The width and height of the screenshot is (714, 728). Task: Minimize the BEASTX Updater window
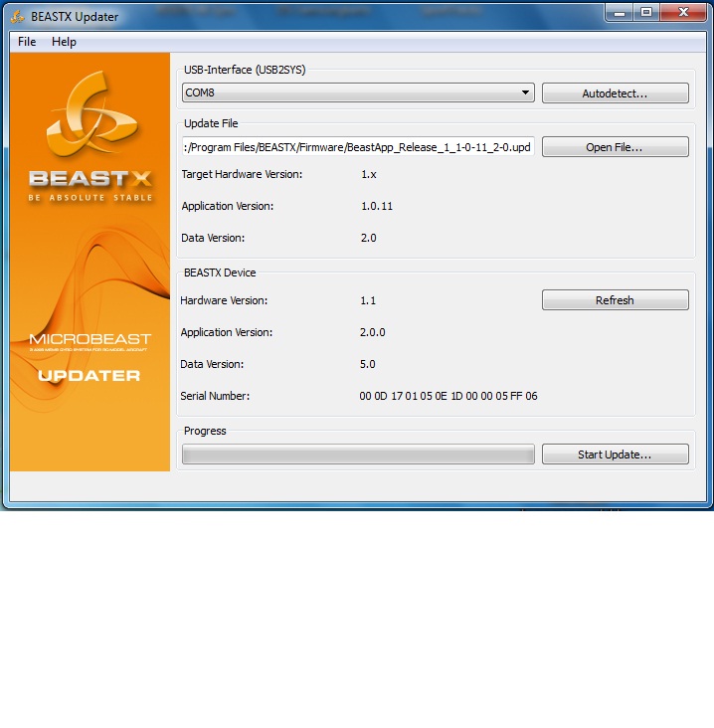(x=620, y=12)
